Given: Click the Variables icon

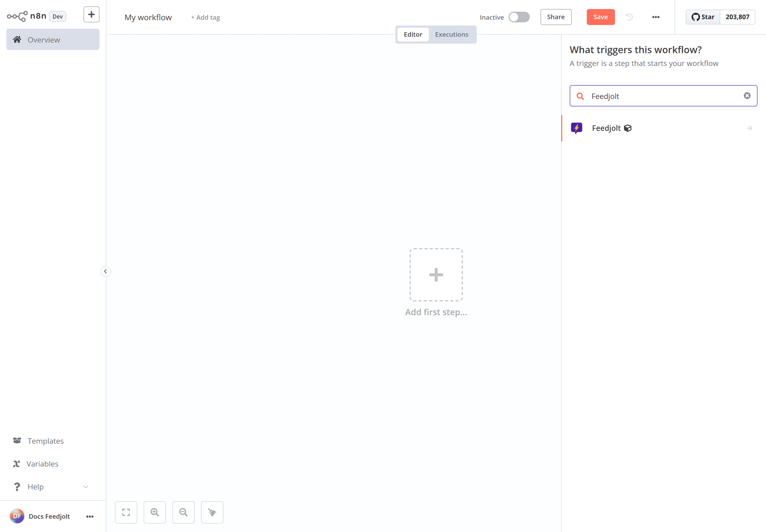Looking at the screenshot, I should (x=16, y=464).
